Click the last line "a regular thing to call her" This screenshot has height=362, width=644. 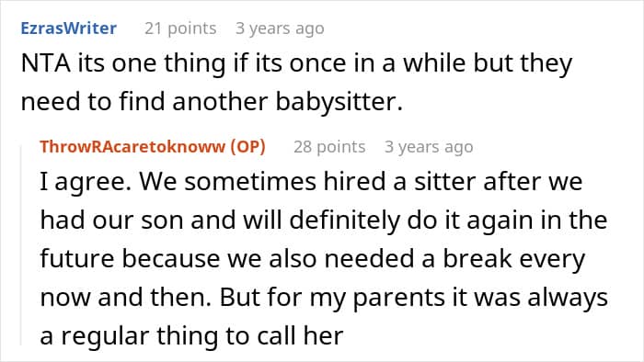191,335
